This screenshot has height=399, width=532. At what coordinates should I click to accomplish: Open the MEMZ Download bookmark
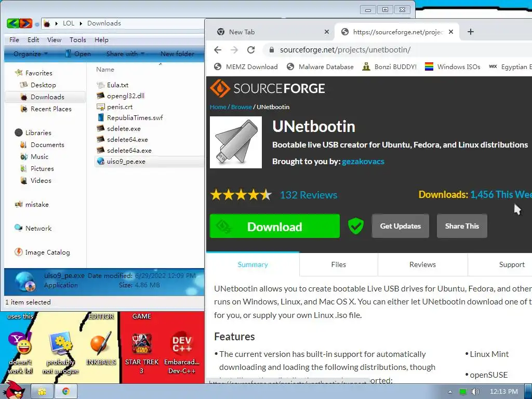[246, 67]
